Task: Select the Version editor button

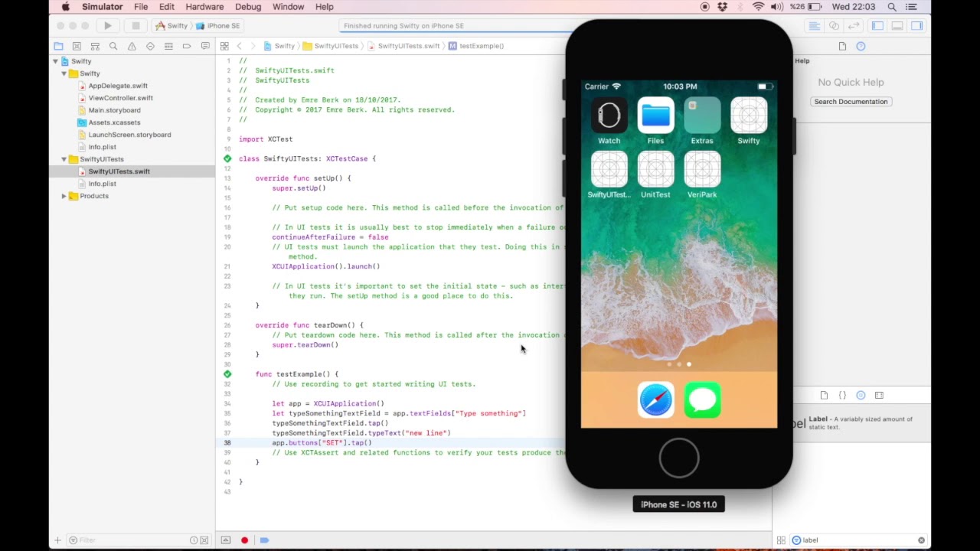Action: pos(853,25)
